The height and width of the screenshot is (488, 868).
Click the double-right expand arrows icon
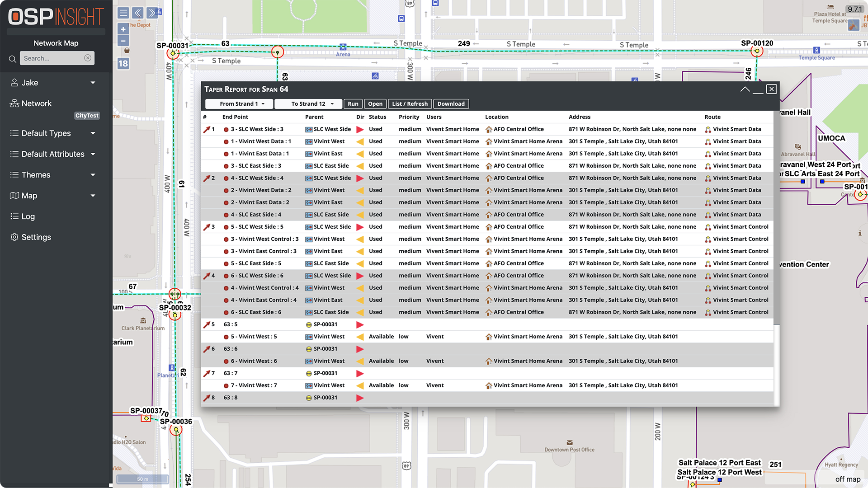tap(152, 13)
